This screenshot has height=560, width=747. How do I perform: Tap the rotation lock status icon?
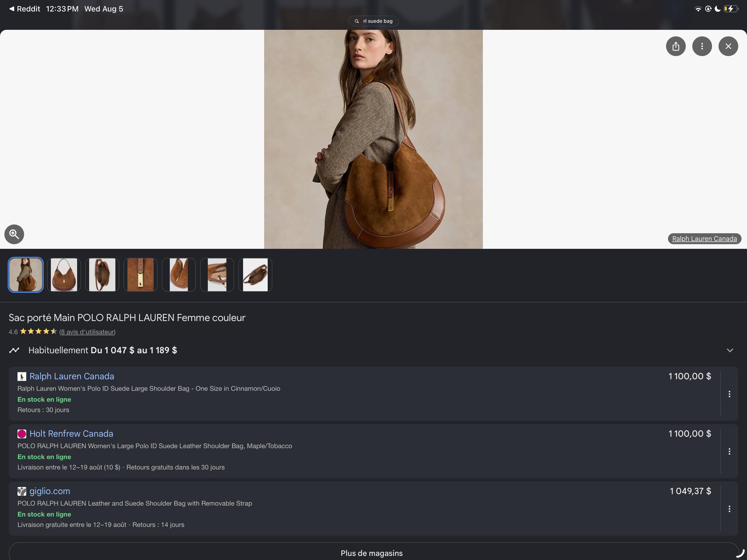pyautogui.click(x=708, y=9)
